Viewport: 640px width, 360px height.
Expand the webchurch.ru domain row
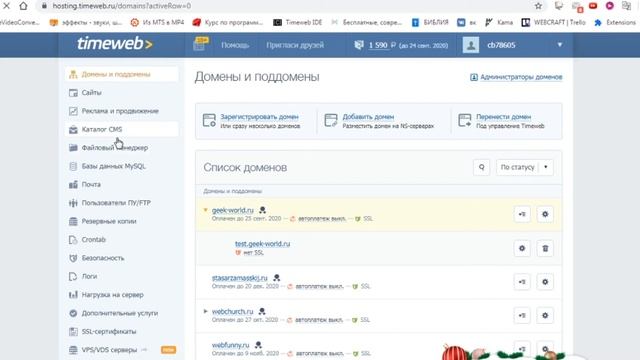pos(205,311)
